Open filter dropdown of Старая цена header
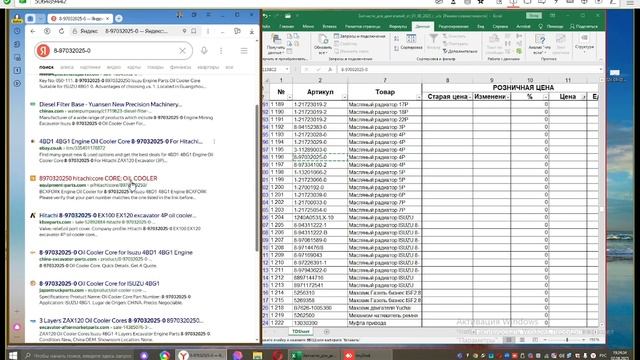The height and width of the screenshot is (360, 640). click(470, 97)
